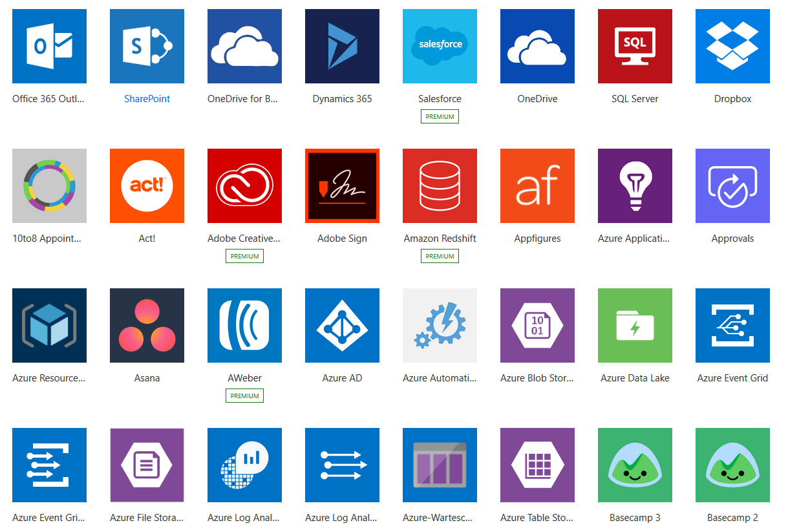Follow the blue SharePoint text link
The image size is (788, 532).
[147, 99]
